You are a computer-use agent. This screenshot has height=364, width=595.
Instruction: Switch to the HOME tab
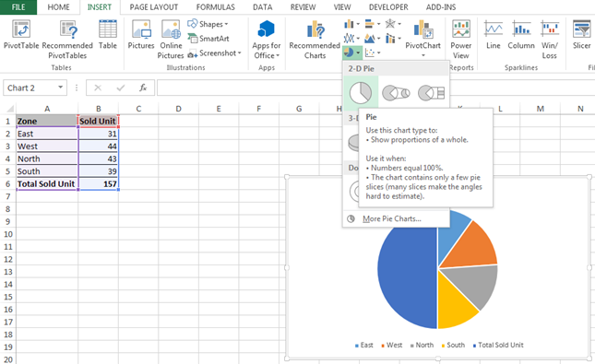[58, 7]
